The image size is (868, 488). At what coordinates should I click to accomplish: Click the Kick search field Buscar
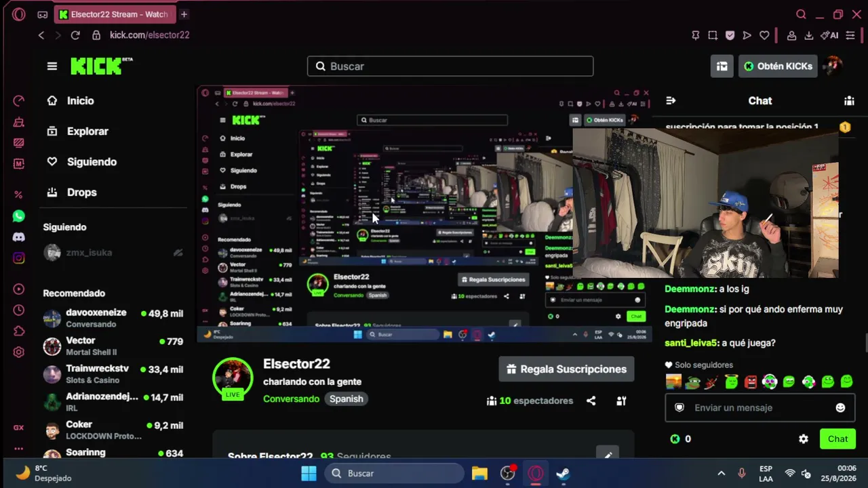point(450,66)
